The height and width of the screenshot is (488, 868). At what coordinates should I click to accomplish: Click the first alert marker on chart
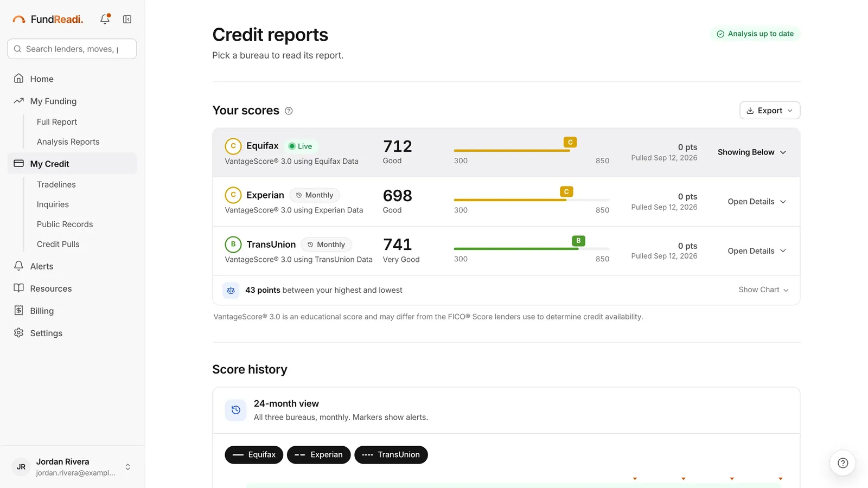point(635,479)
